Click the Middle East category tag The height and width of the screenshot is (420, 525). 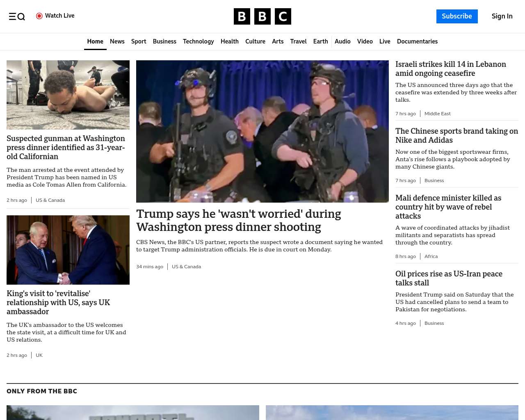(x=437, y=114)
